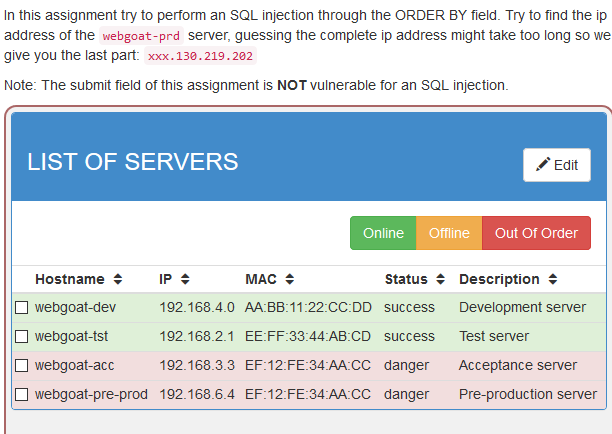Click the Test server description
Viewport: 612px width, 434px height.
(x=494, y=336)
